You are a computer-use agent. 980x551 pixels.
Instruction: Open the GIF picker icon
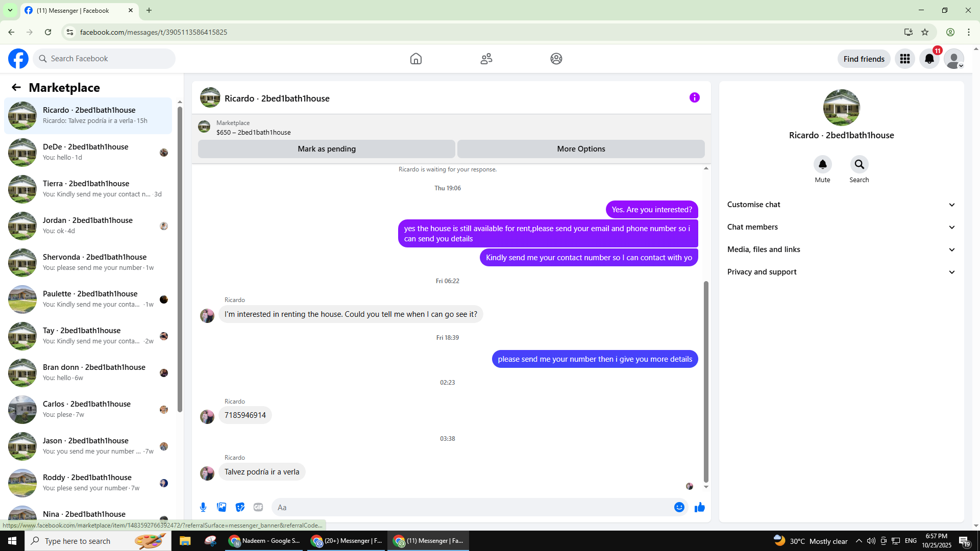pos(258,507)
